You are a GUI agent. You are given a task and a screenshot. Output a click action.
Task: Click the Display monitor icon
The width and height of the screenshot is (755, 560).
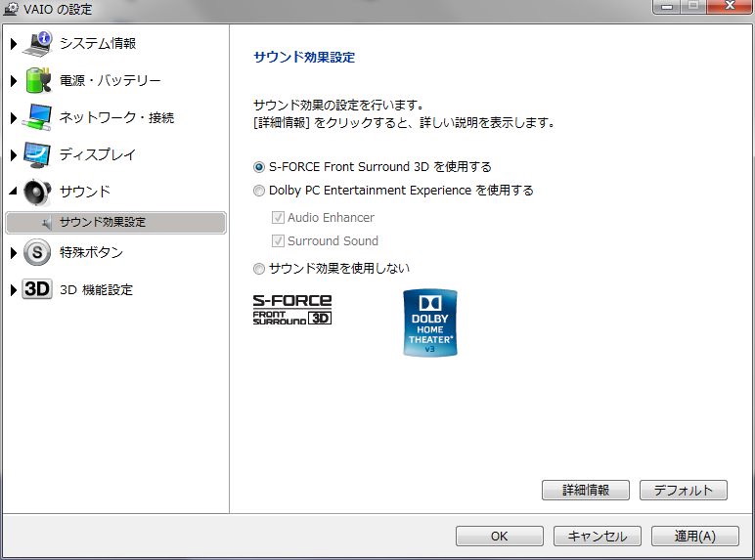click(x=37, y=154)
